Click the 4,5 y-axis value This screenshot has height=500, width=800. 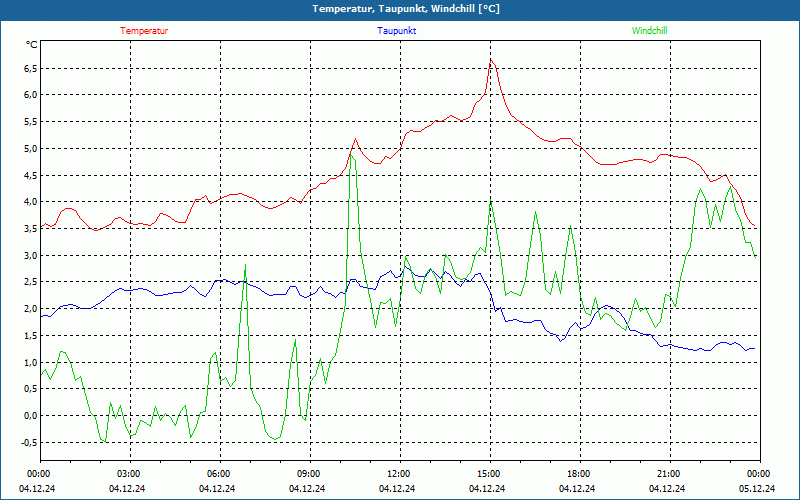point(30,176)
